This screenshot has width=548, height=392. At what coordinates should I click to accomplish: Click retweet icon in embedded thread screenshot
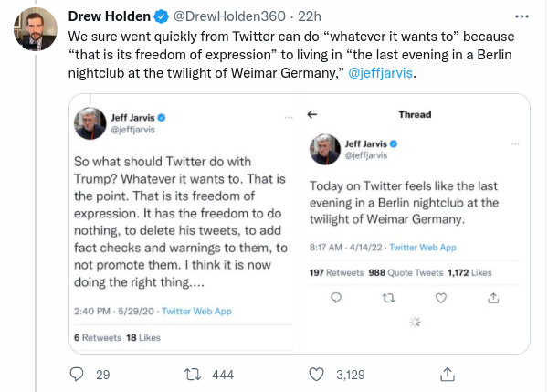point(386,297)
